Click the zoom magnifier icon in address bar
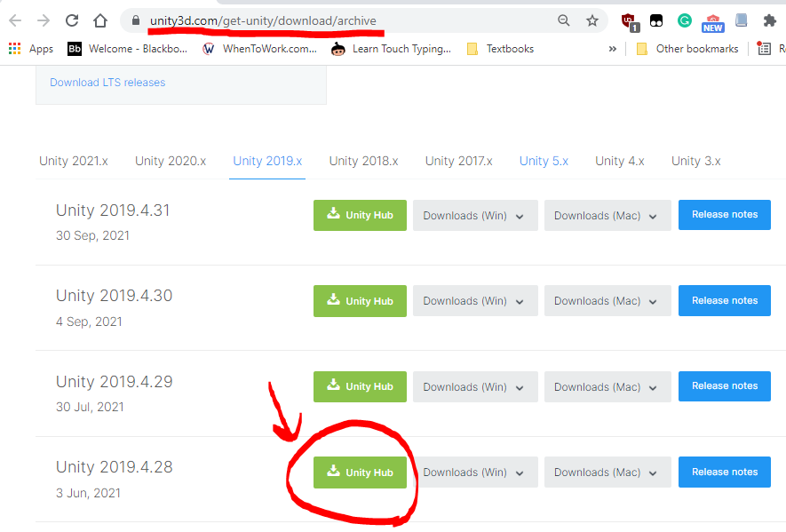Image resolution: width=786 pixels, height=532 pixels. coord(564,20)
